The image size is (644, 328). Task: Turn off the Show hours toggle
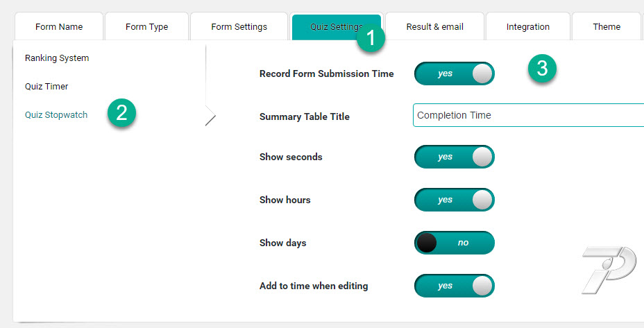tap(455, 200)
